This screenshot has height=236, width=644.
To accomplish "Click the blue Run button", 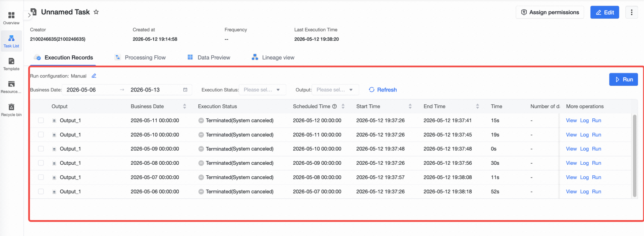I will tap(624, 79).
